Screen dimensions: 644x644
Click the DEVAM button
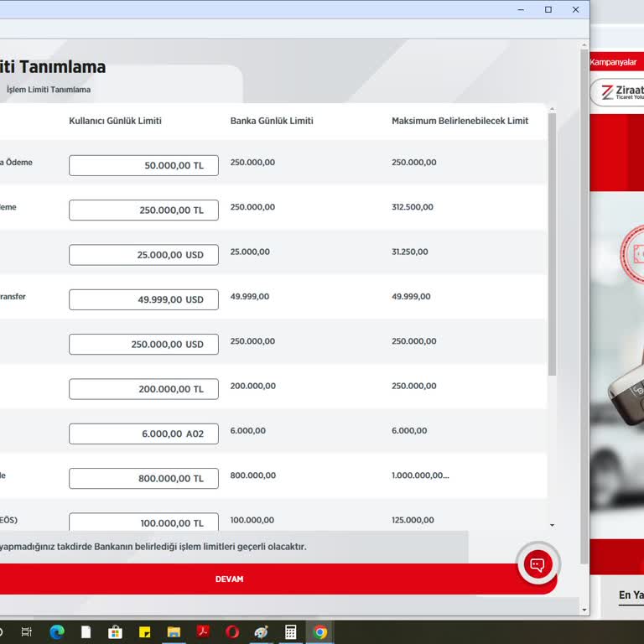(229, 579)
